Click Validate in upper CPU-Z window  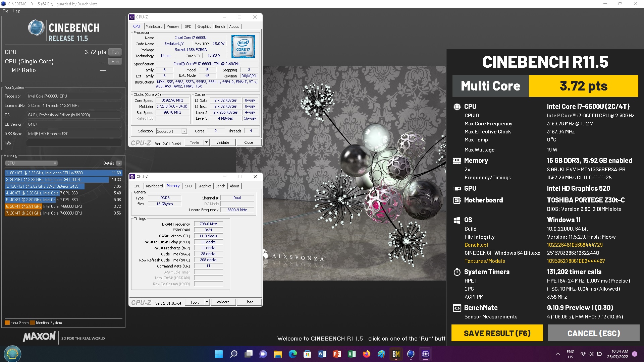[223, 142]
